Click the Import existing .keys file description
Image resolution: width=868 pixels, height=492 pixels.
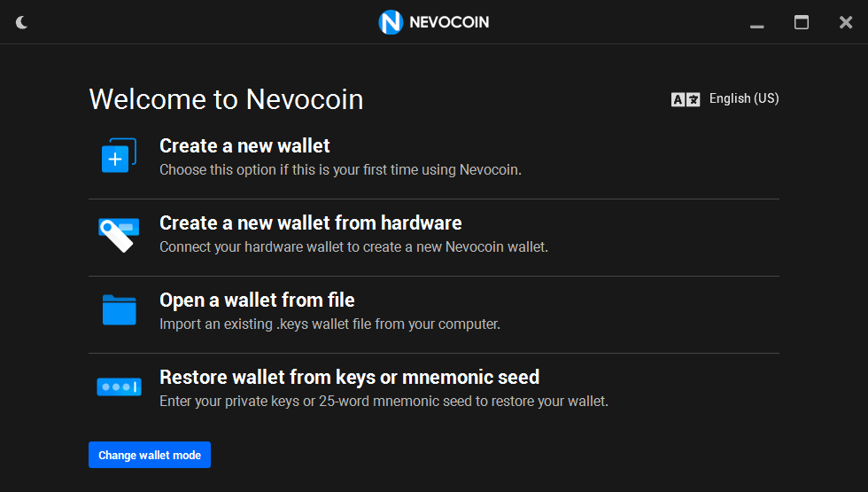coord(329,324)
